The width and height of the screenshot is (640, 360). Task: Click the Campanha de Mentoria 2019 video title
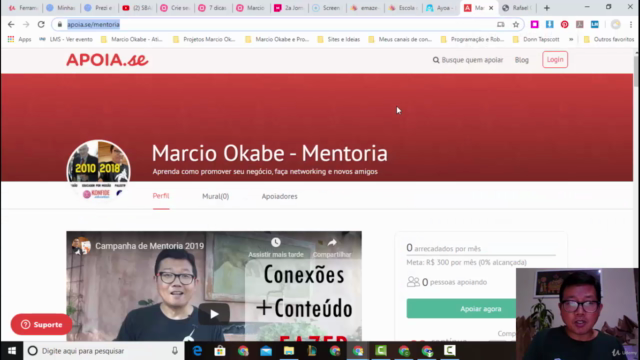[x=149, y=246]
